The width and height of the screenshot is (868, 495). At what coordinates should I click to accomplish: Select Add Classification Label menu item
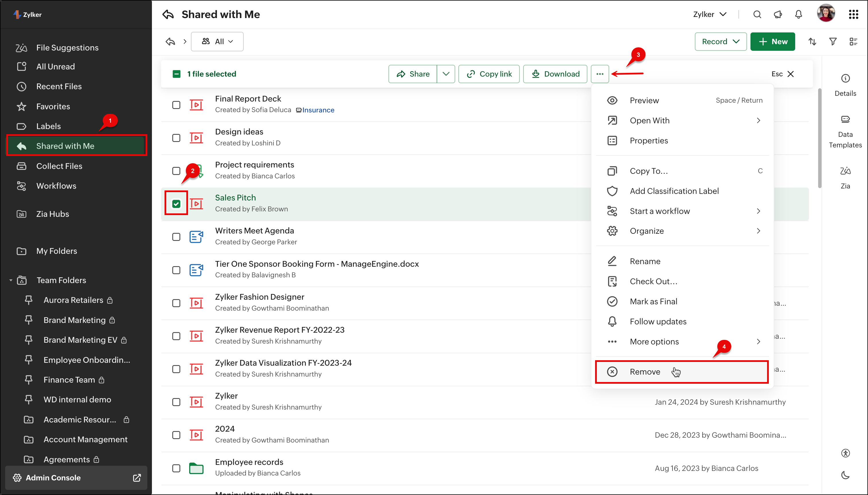point(674,191)
